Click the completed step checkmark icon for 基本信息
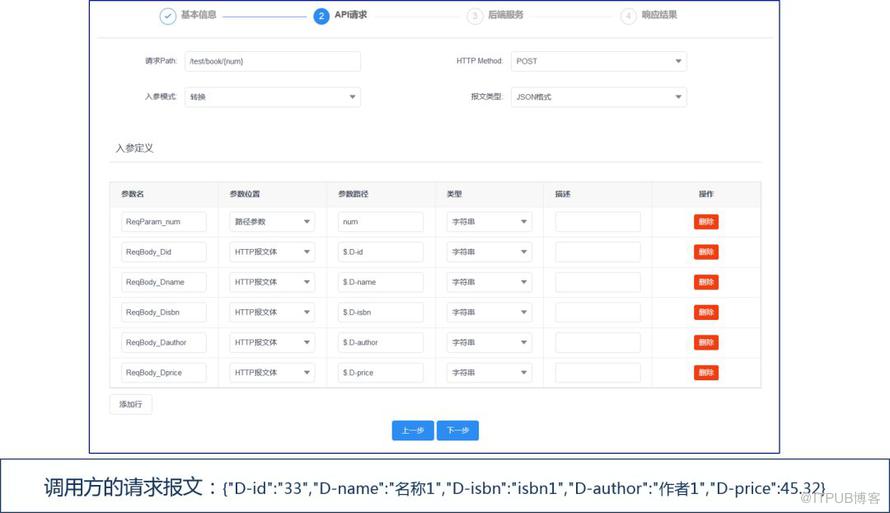 point(167,16)
